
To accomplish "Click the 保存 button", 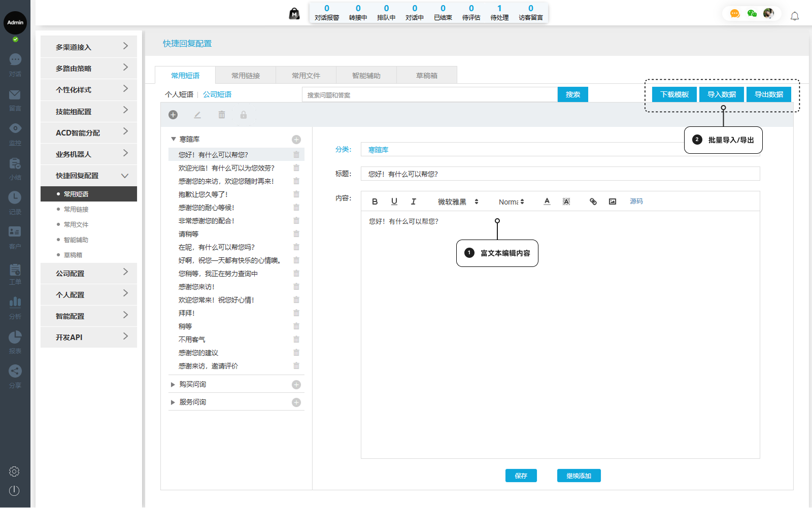I will 521,476.
